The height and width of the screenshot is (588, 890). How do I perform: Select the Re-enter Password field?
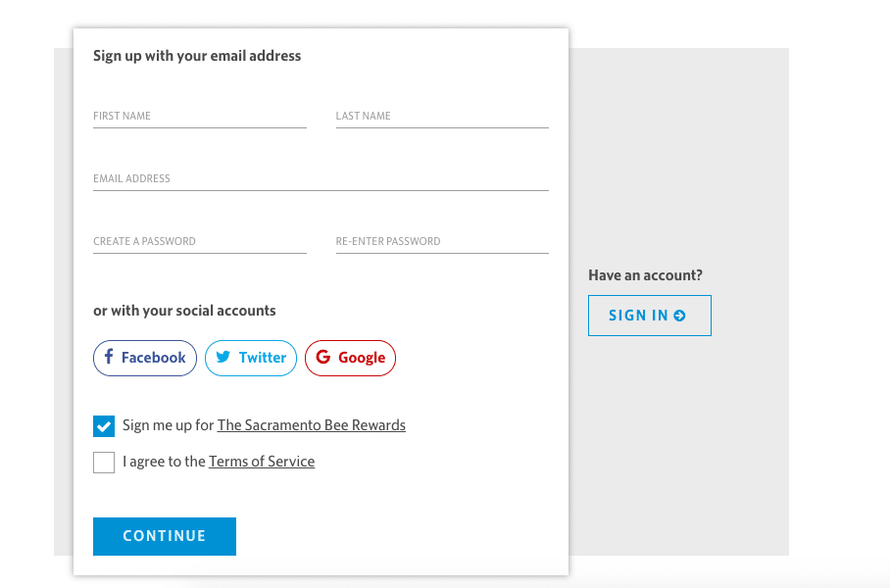tap(441, 242)
